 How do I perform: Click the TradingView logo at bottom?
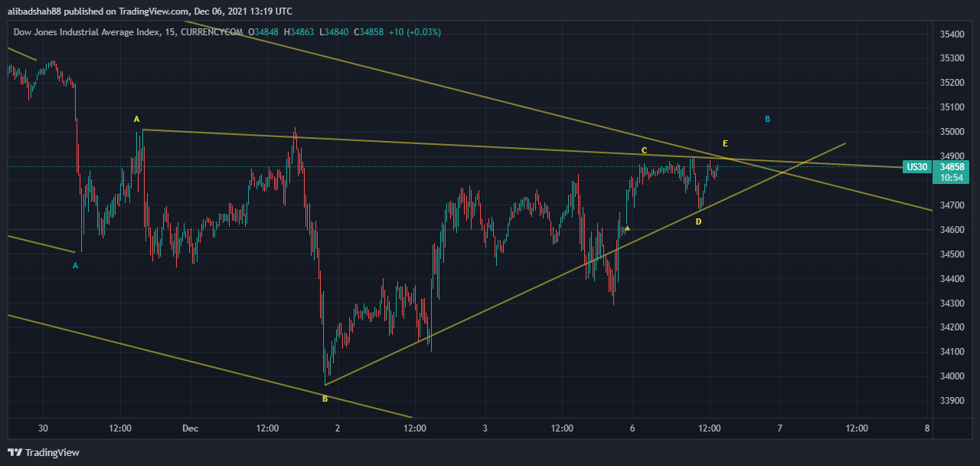coord(44,452)
